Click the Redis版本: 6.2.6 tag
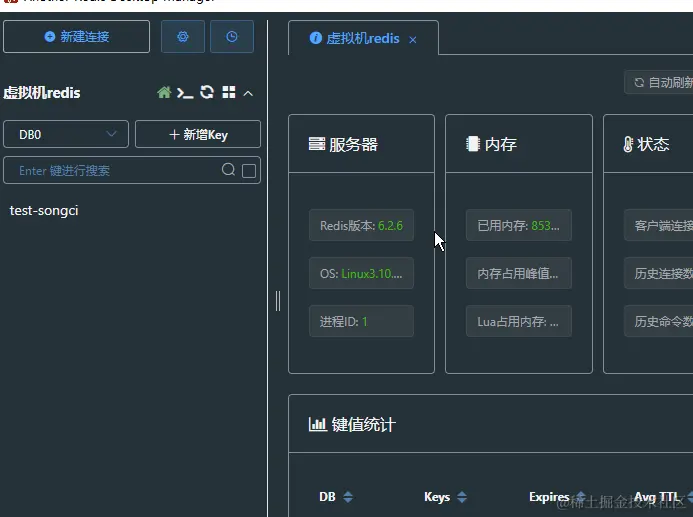Viewport: 693px width, 517px height. coord(362,225)
